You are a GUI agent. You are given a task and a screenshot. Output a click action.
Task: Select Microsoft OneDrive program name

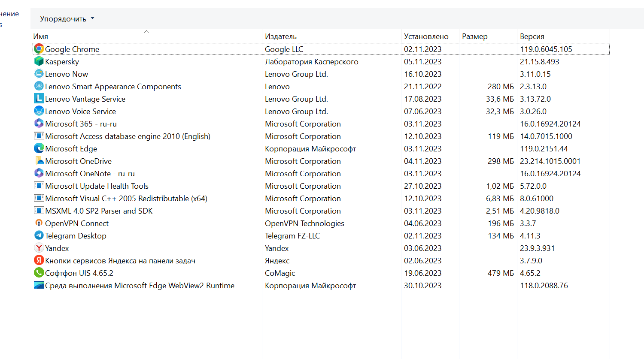point(78,161)
